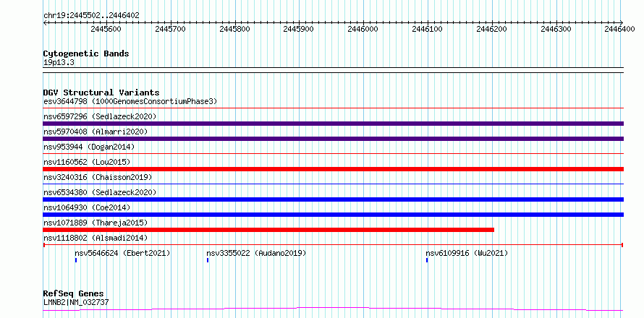Click the small blue marker under nsv3355022
The height and width of the screenshot is (318, 644).
pos(208,260)
